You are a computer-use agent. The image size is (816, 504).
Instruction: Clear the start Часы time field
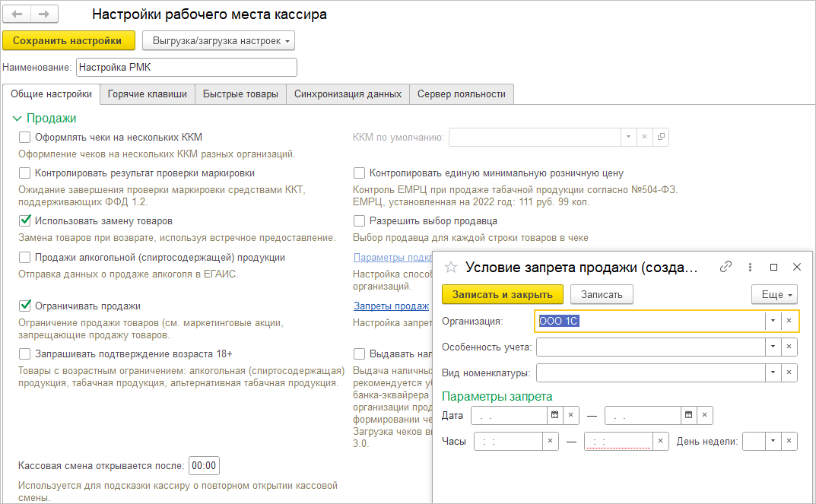(551, 441)
